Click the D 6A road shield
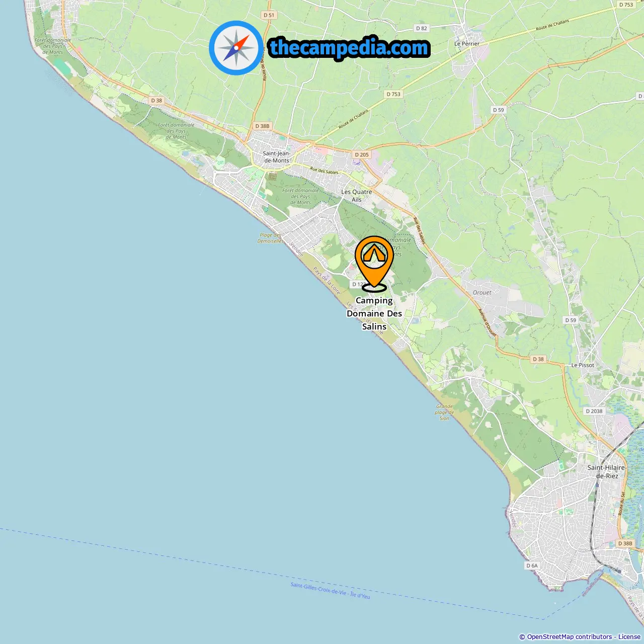The height and width of the screenshot is (644, 644). coord(532,566)
